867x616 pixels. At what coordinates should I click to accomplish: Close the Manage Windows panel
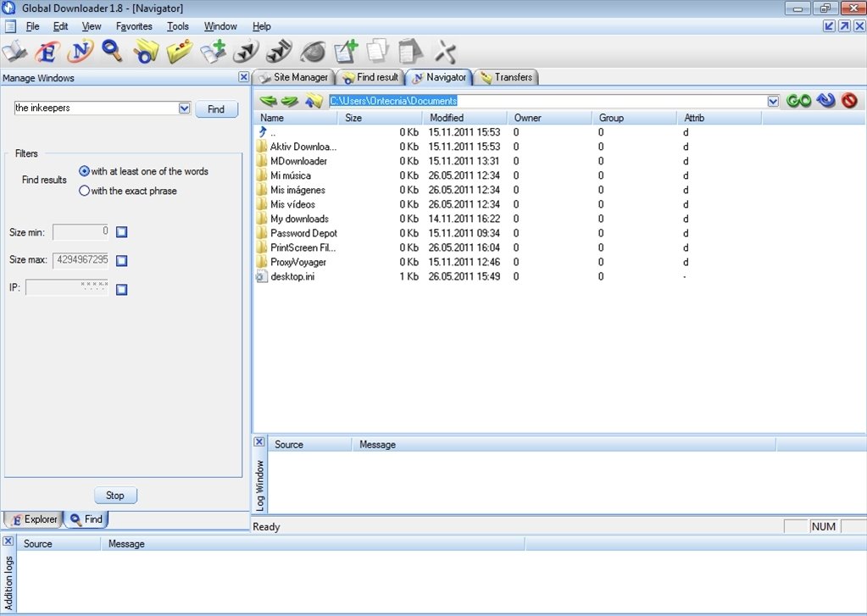point(243,77)
